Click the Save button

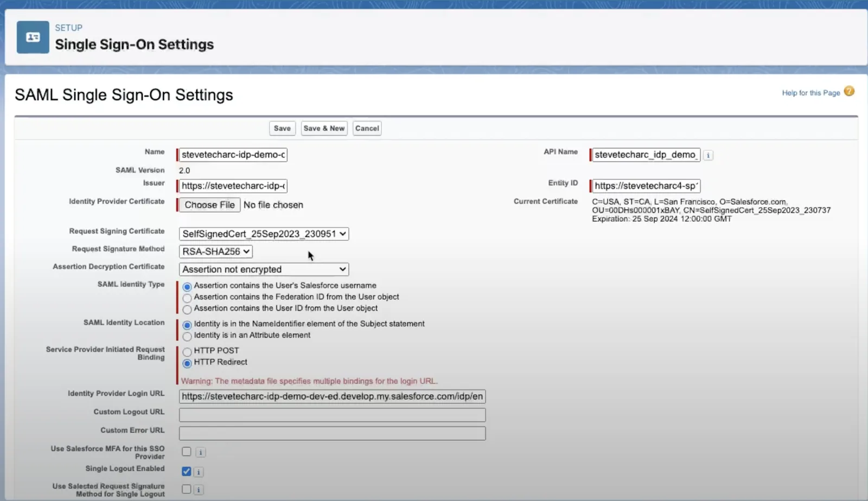(x=282, y=129)
